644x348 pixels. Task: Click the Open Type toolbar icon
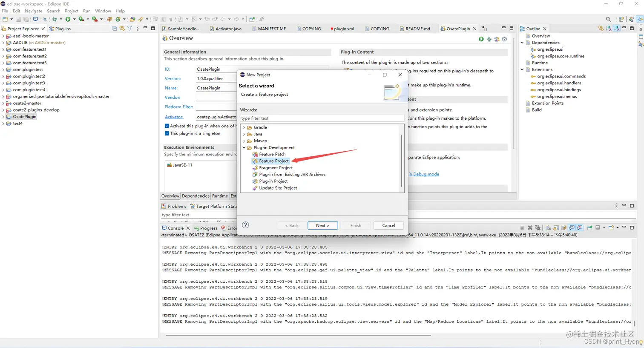tap(132, 19)
